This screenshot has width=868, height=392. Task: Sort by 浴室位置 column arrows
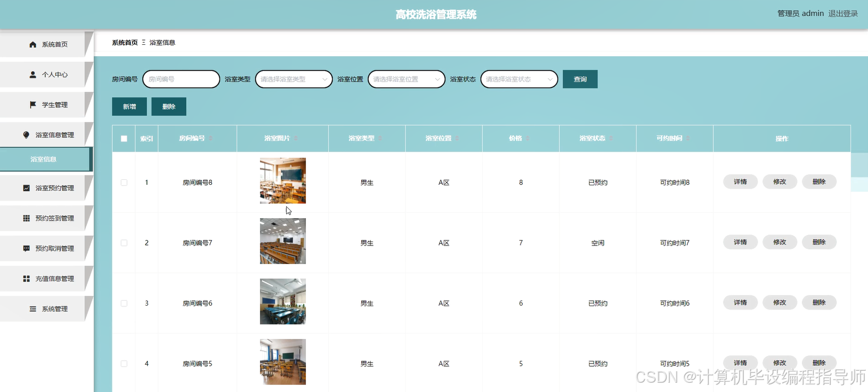458,138
